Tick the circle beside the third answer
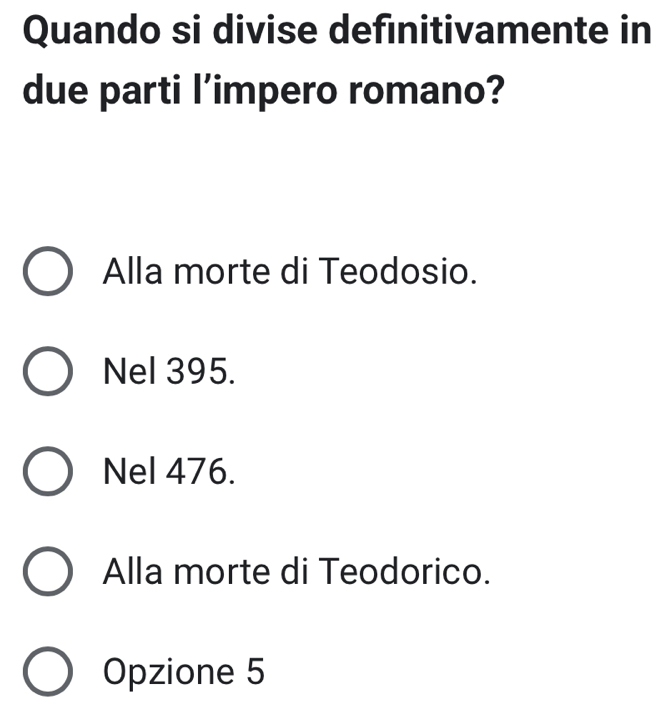The height and width of the screenshot is (717, 670). pyautogui.click(x=48, y=473)
